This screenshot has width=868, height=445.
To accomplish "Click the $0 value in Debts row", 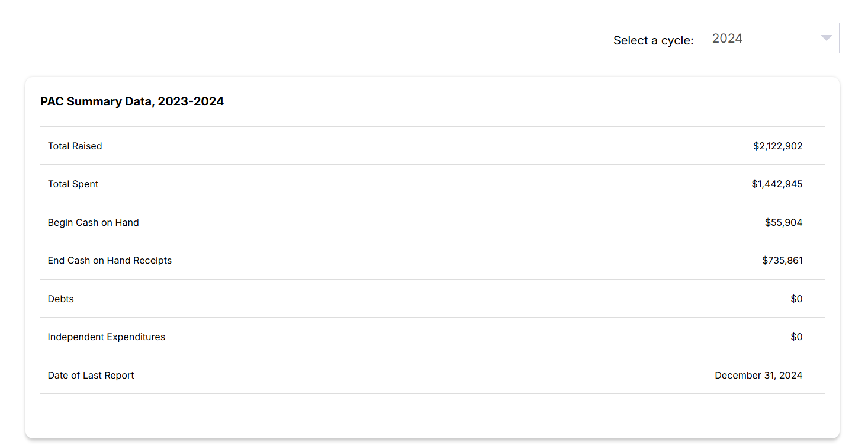I will pyautogui.click(x=796, y=299).
